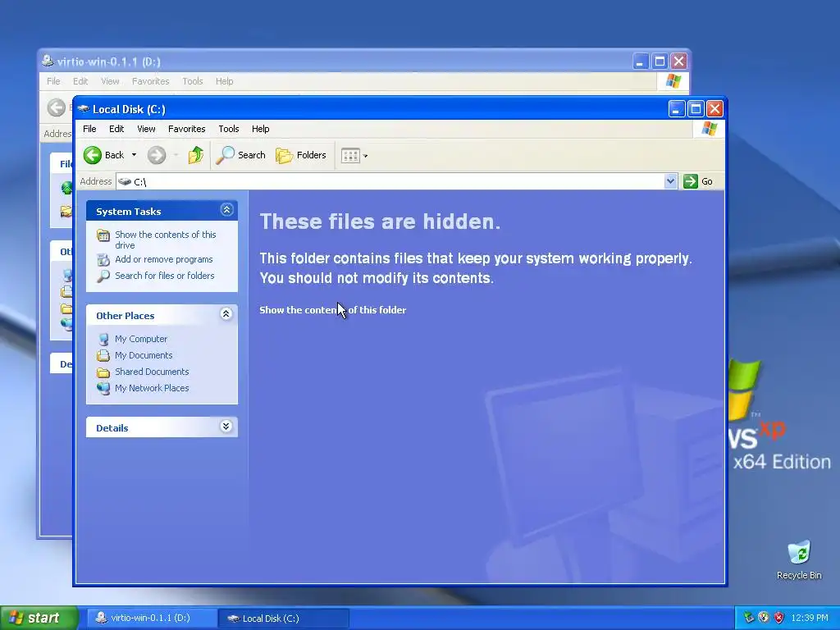The width and height of the screenshot is (840, 630).
Task: Click the Shared Documents folder icon
Action: [x=103, y=372]
